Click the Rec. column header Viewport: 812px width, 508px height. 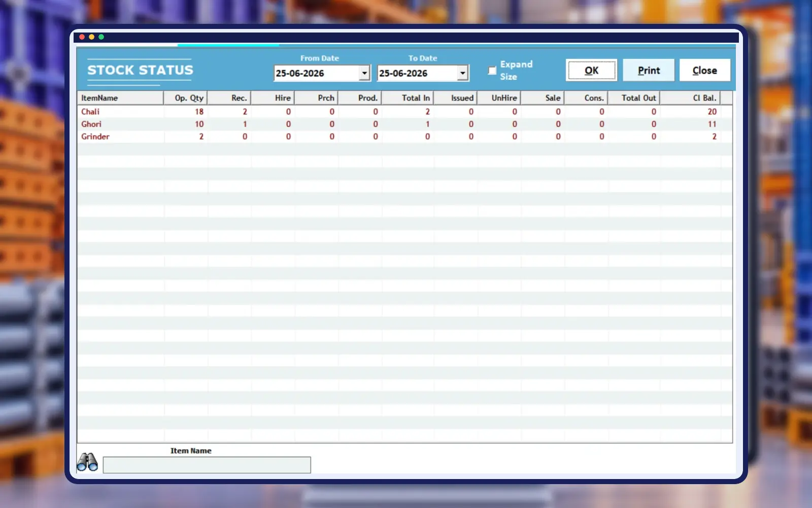[x=229, y=98]
